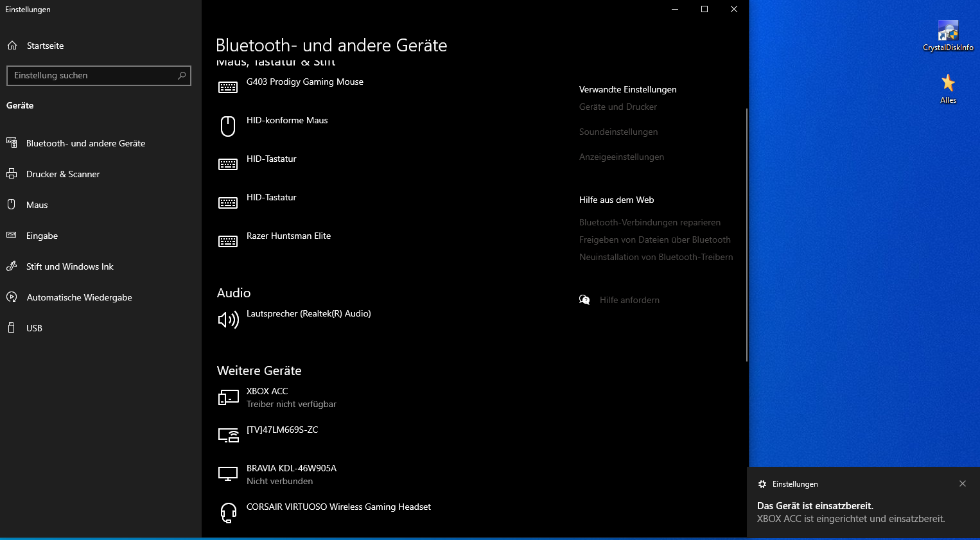Click the Eingabe keyboard icon in sidebar
Viewport: 980px width, 540px height.
tap(12, 235)
